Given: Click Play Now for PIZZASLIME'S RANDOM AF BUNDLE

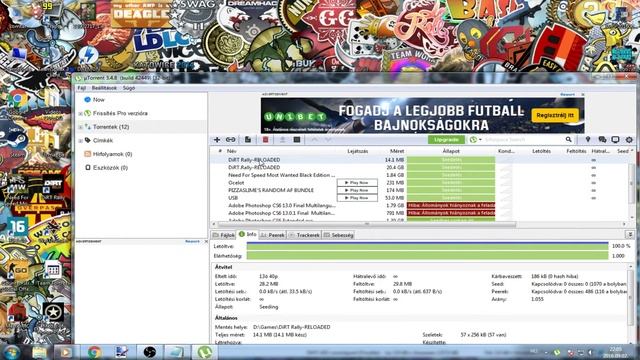Looking at the screenshot, I should pos(357,190).
